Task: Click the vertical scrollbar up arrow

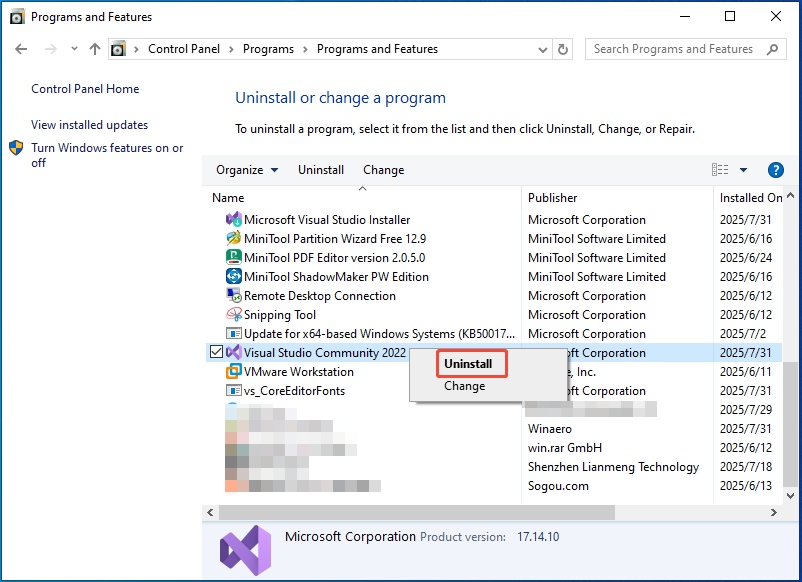Action: click(790, 195)
